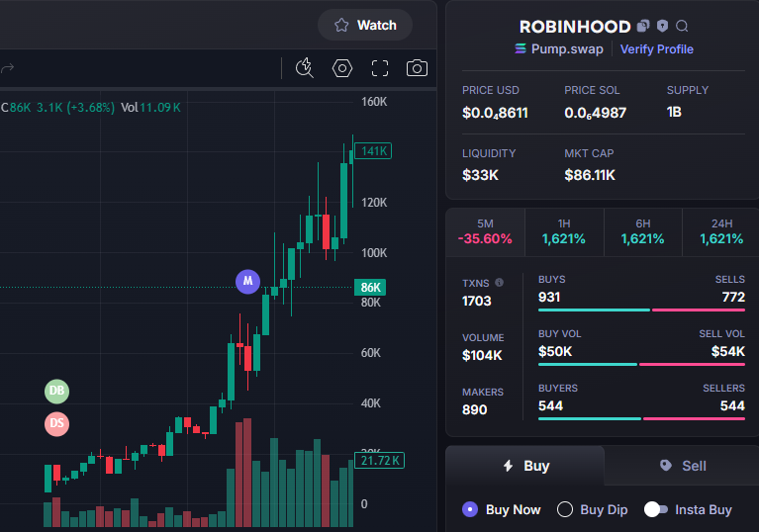Click the 141K price label on axis
Screen dimensions: 759x532
[x=373, y=151]
